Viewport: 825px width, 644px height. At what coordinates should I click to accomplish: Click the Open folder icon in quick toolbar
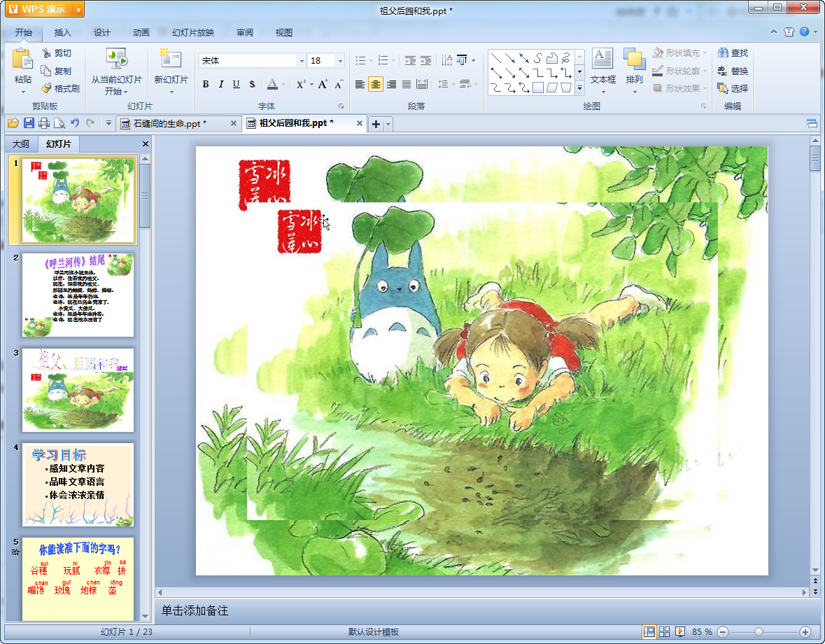point(13,123)
